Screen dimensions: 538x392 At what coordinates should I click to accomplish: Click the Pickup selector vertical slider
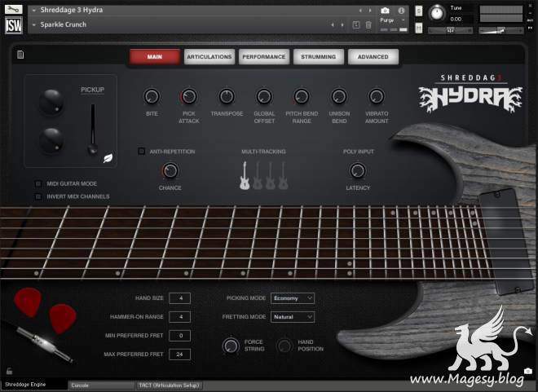[x=93, y=130]
